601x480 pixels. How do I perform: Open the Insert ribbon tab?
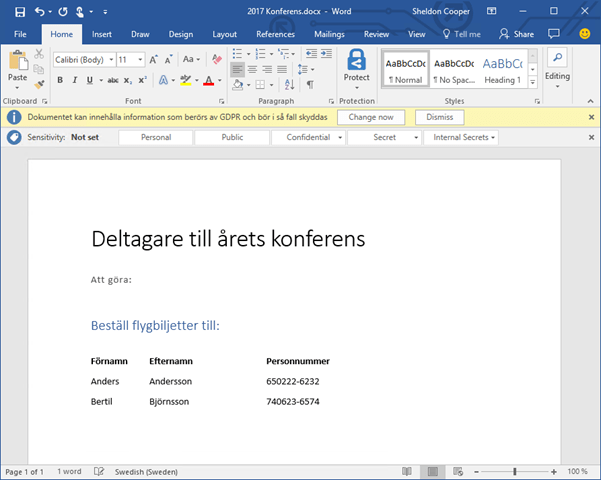101,34
